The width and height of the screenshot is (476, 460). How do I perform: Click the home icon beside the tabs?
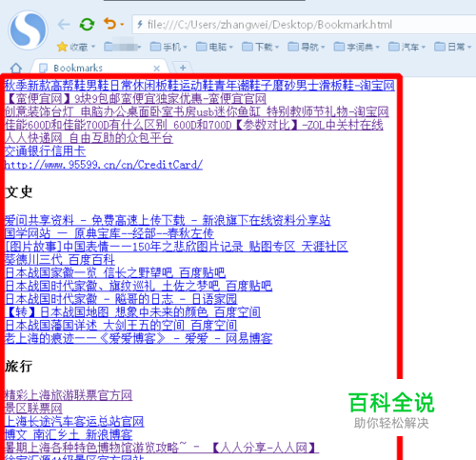(x=16, y=68)
